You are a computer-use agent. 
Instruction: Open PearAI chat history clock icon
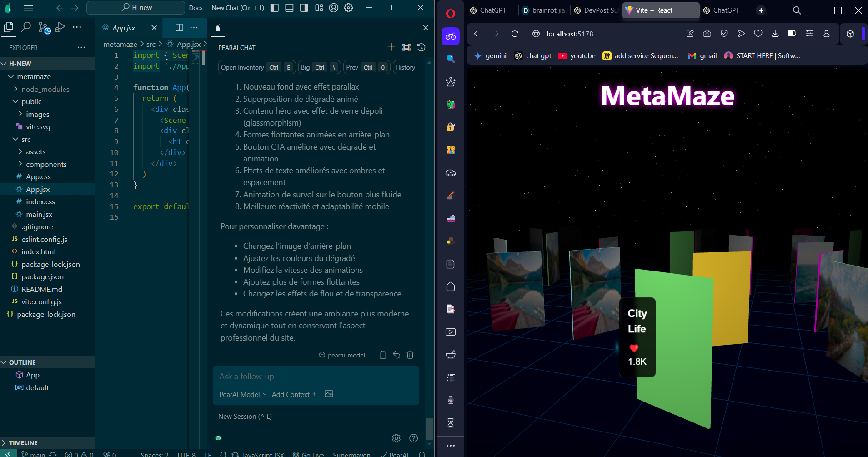421,47
